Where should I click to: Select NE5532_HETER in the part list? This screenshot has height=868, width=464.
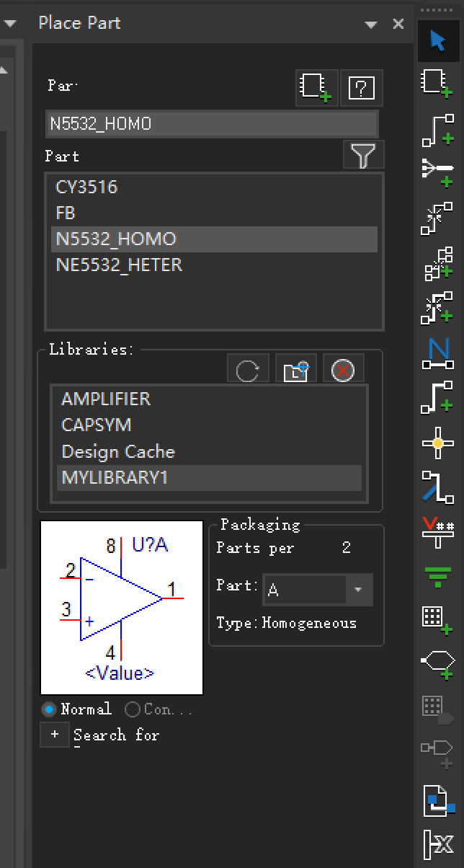[119, 265]
